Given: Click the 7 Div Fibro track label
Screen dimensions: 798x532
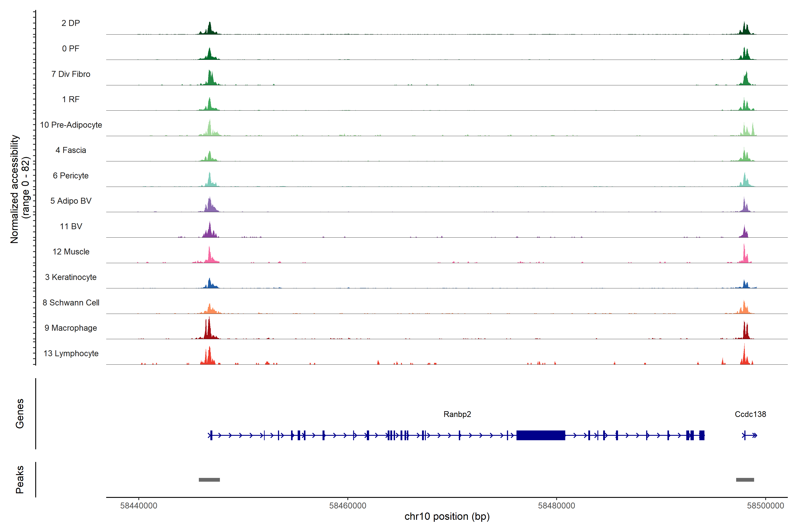Looking at the screenshot, I should point(70,74).
